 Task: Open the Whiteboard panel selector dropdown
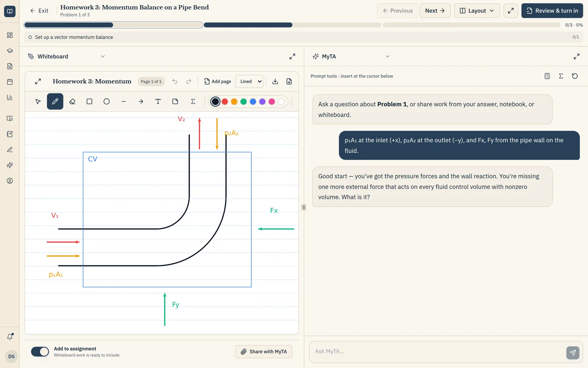pos(67,56)
